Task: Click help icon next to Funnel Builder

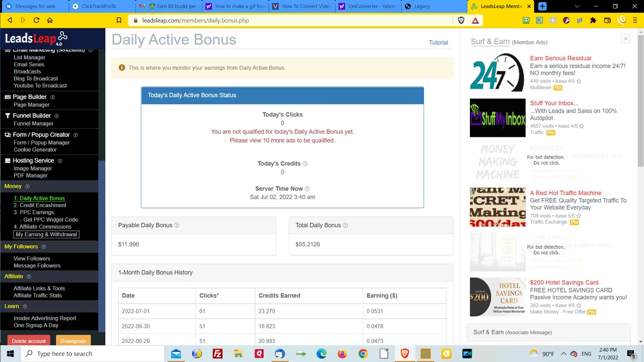Action: click(56, 116)
